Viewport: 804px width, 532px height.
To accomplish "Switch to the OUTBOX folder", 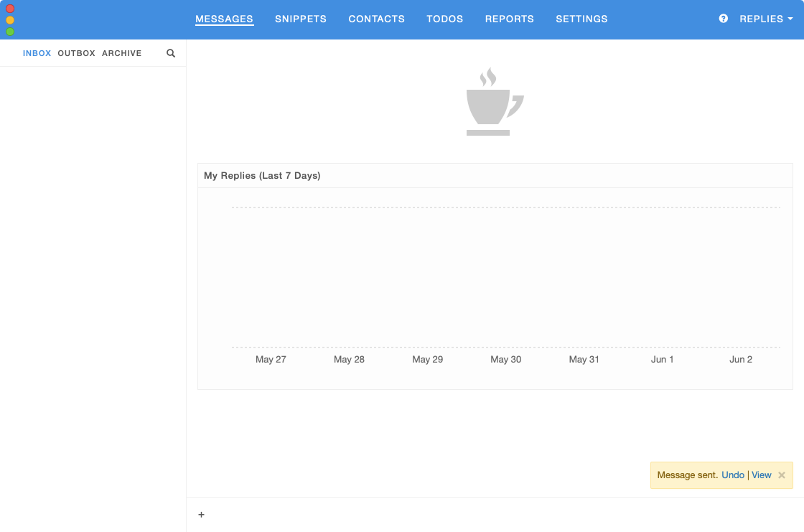I will [x=76, y=53].
